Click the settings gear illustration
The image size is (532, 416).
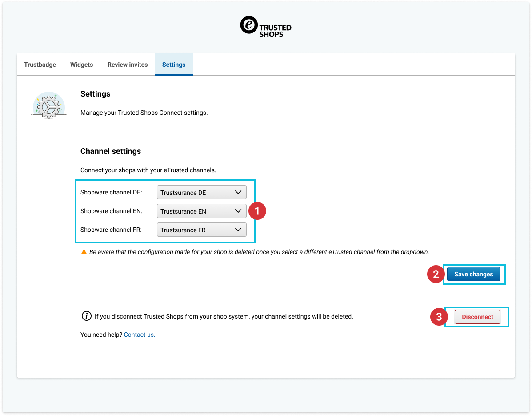49,105
